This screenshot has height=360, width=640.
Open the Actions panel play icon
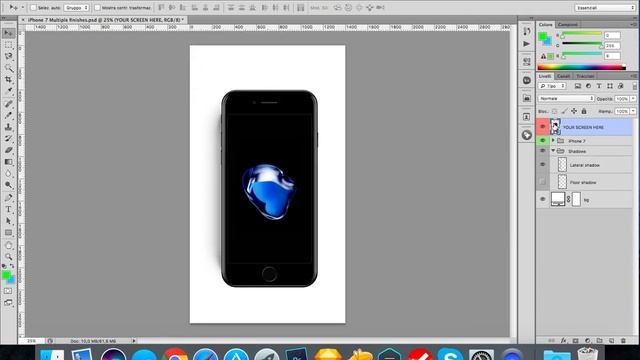[527, 43]
